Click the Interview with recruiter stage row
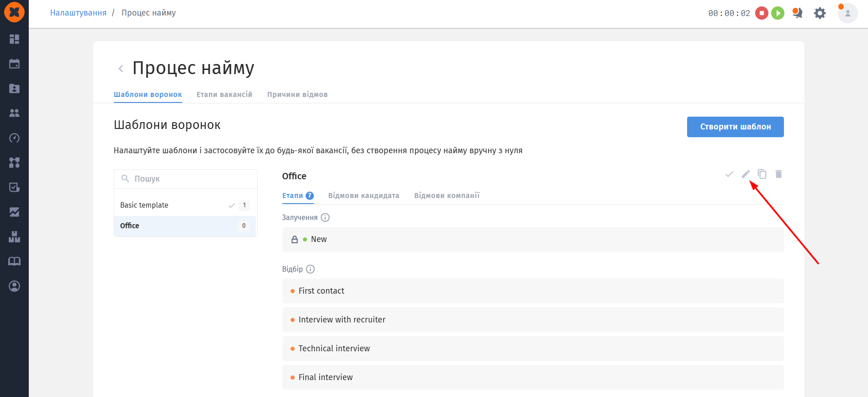This screenshot has width=868, height=397. (x=533, y=320)
